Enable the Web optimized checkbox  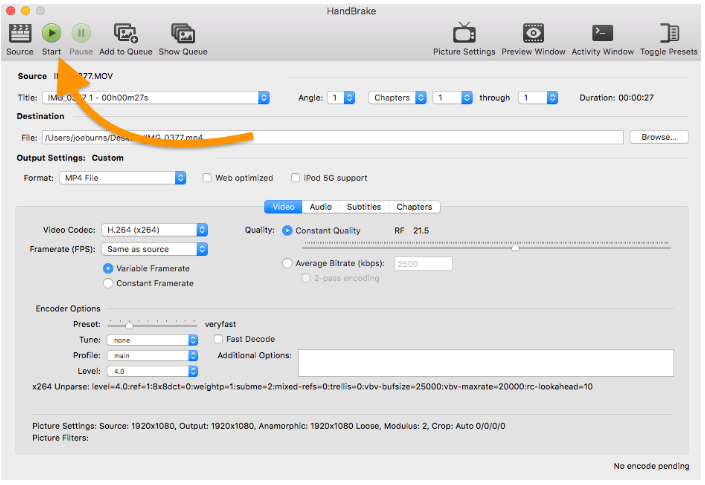[x=207, y=178]
